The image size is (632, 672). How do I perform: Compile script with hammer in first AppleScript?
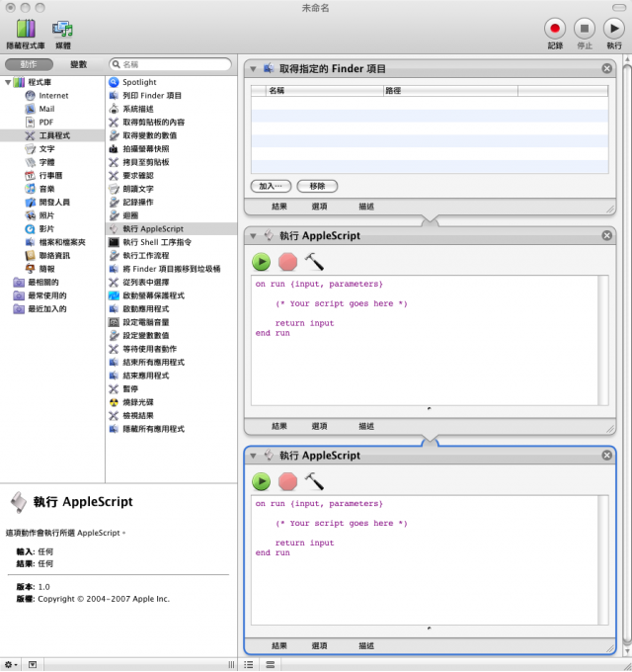tap(314, 262)
